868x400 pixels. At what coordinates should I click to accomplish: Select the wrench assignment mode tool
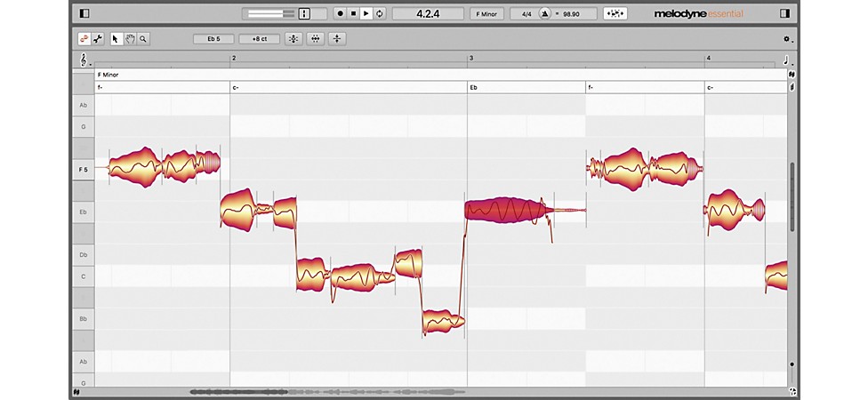coord(98,39)
